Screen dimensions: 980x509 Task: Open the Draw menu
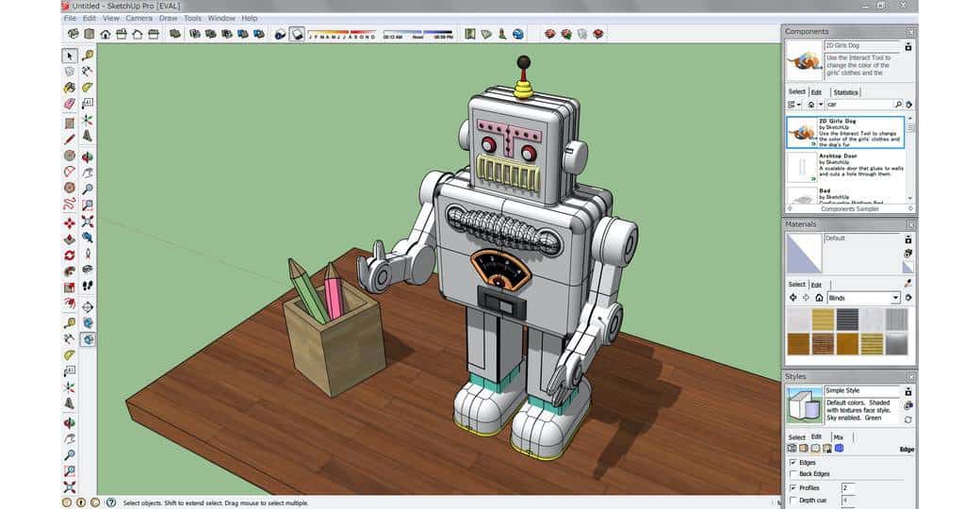coord(168,18)
